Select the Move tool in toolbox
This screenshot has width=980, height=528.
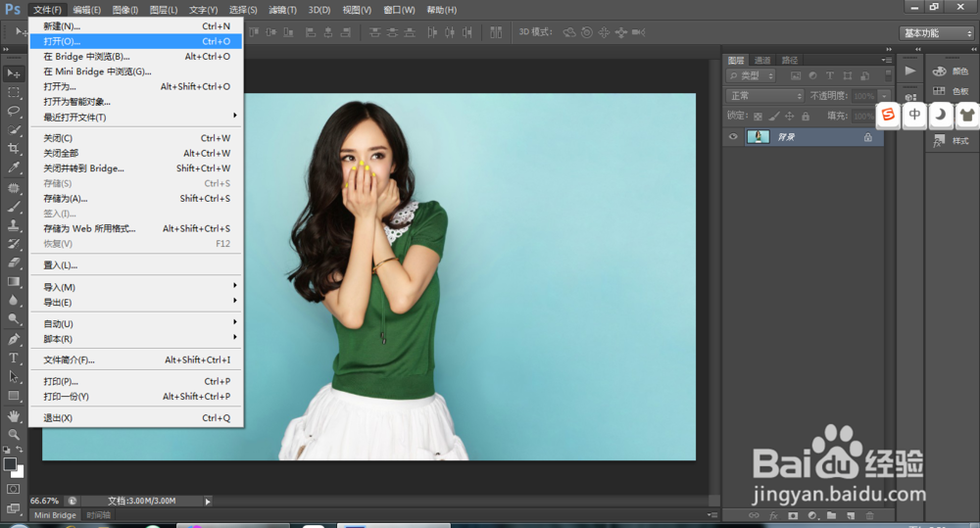(x=13, y=73)
